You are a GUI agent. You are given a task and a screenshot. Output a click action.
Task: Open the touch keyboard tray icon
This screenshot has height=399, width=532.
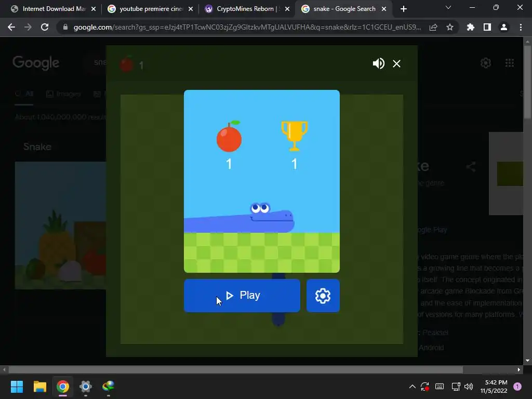coord(440,387)
